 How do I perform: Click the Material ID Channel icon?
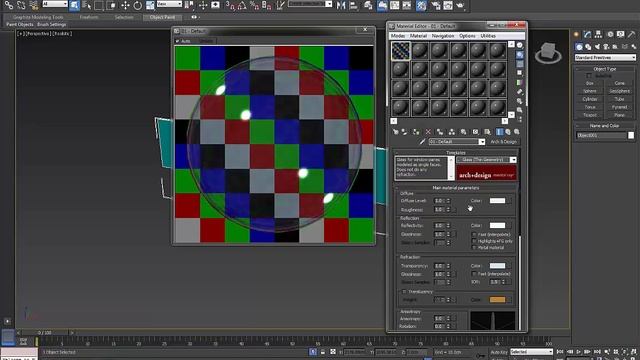tap(476, 132)
